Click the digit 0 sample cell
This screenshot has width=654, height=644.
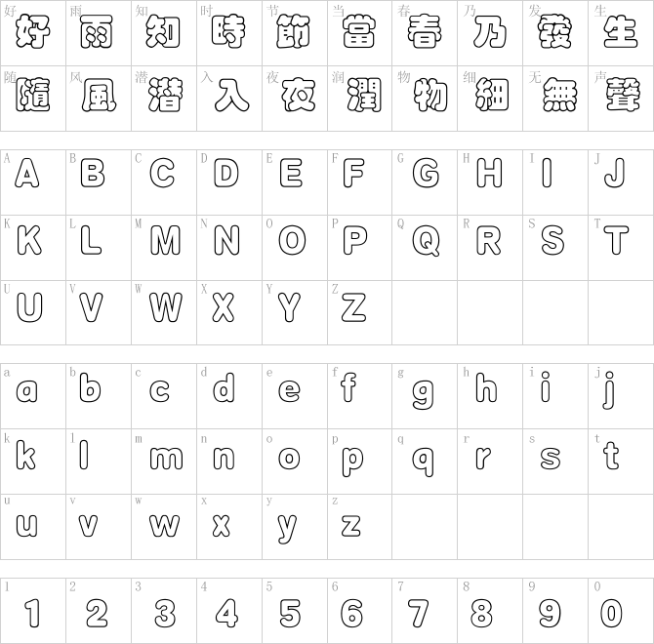621,611
